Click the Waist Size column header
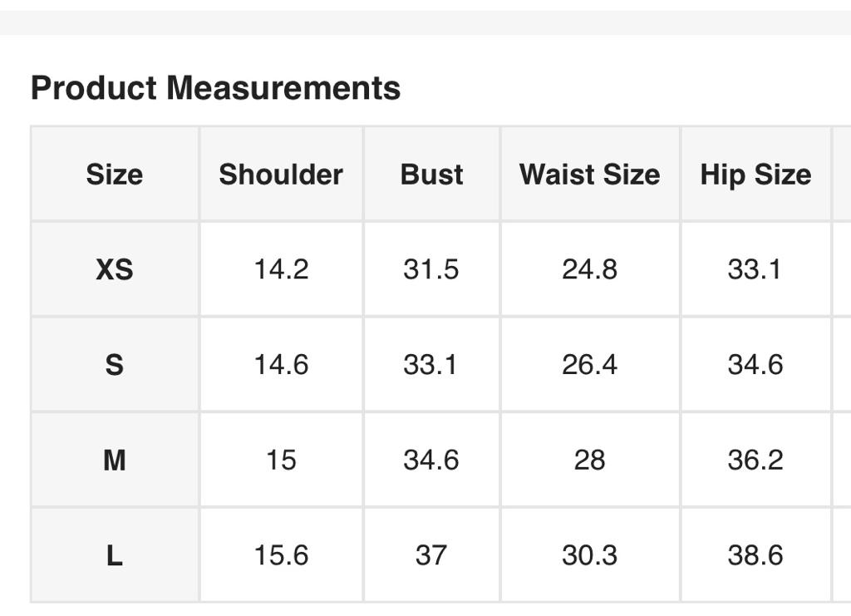851x616 pixels. tap(589, 175)
